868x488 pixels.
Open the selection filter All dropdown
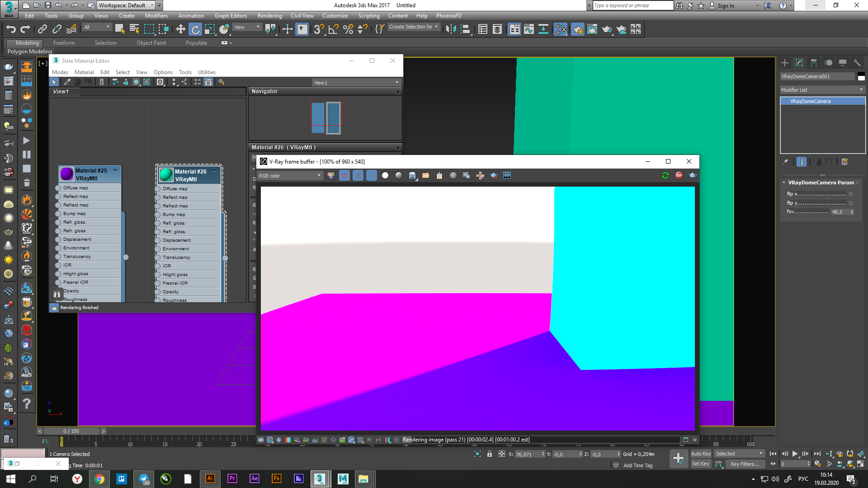(x=97, y=27)
